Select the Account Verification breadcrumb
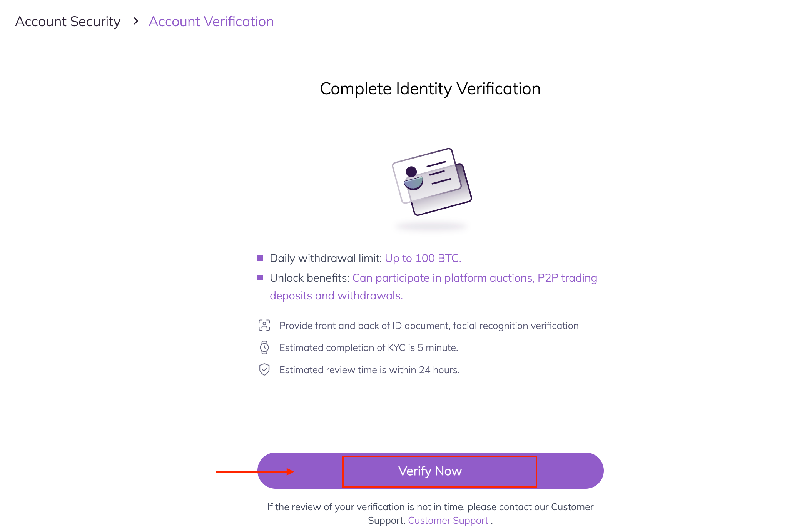812x531 pixels. (x=211, y=22)
